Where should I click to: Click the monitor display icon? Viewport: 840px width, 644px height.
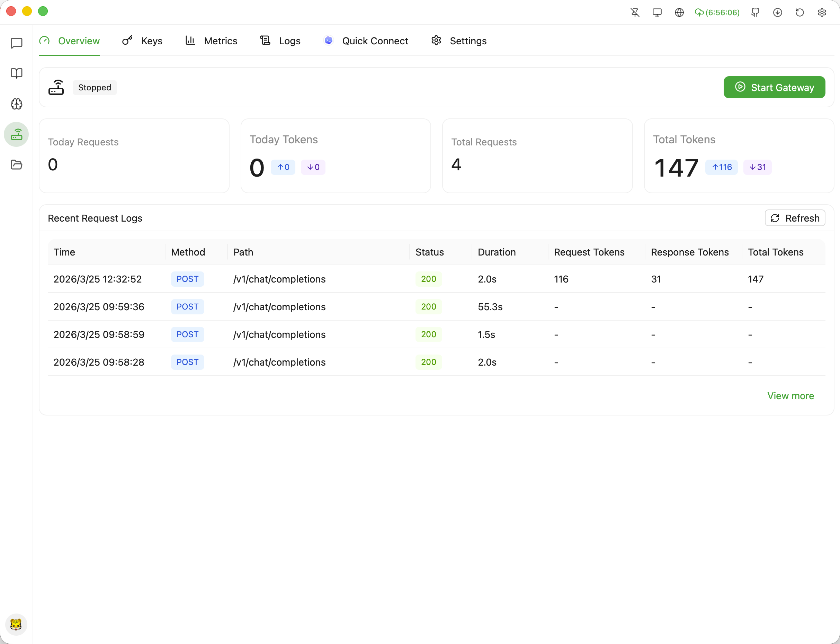657,13
